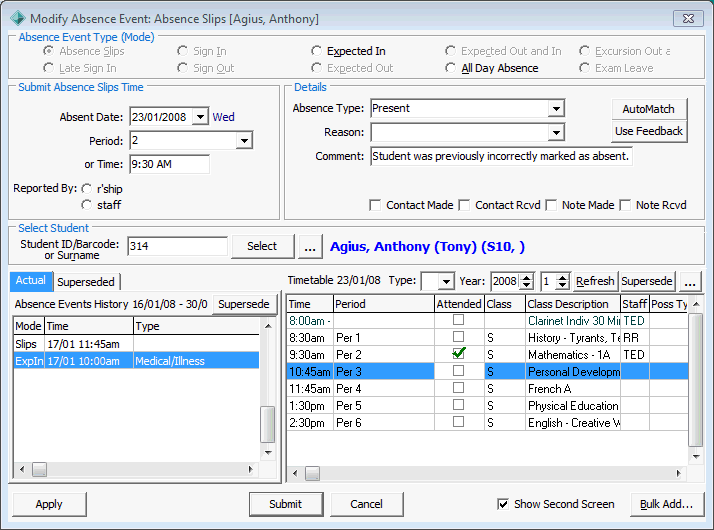The image size is (714, 530).
Task: Select the French A class cell
Action: tap(573, 389)
